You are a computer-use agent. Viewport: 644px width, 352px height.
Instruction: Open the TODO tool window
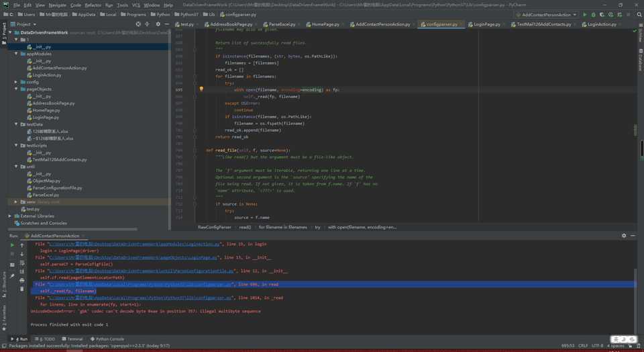45,339
